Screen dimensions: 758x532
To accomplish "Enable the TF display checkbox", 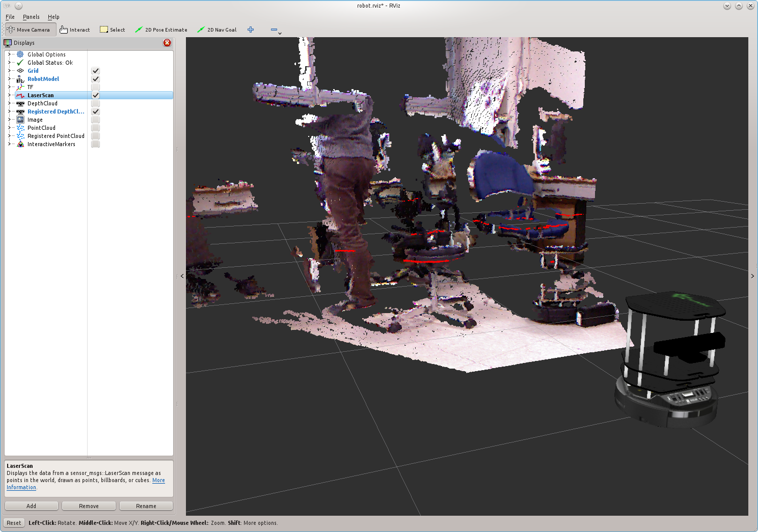I will 95,87.
